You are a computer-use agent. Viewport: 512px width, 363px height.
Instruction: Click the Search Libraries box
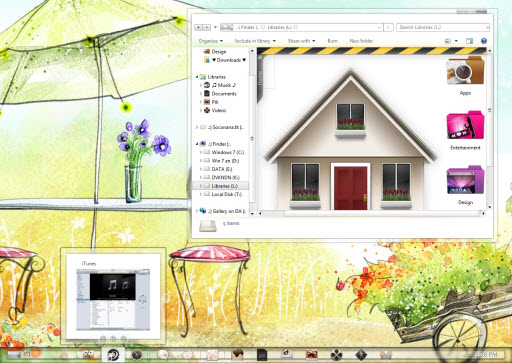click(x=443, y=27)
